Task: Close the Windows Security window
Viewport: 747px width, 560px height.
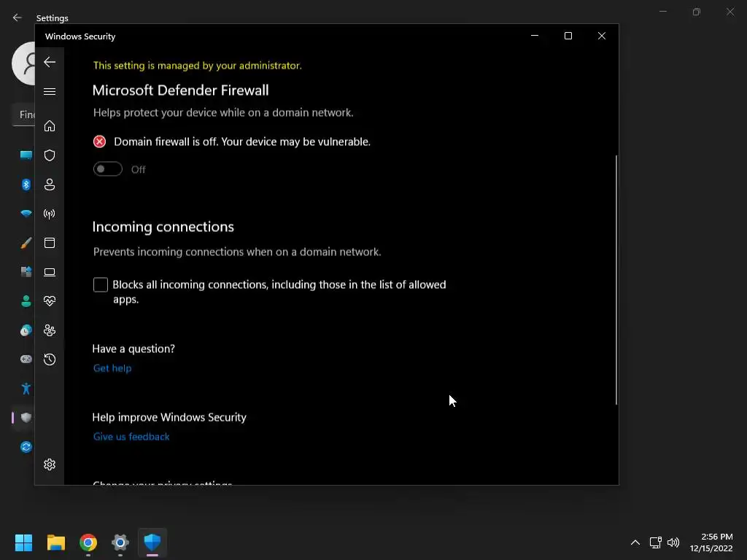Action: pyautogui.click(x=602, y=36)
